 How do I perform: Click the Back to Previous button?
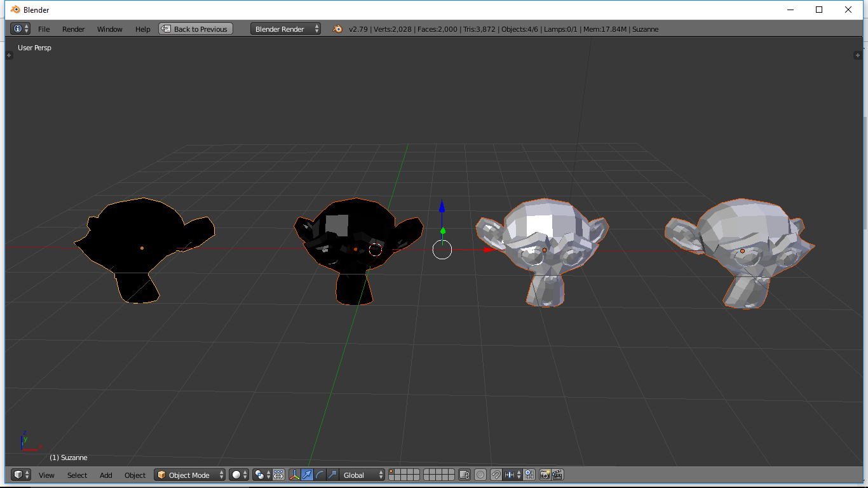195,29
